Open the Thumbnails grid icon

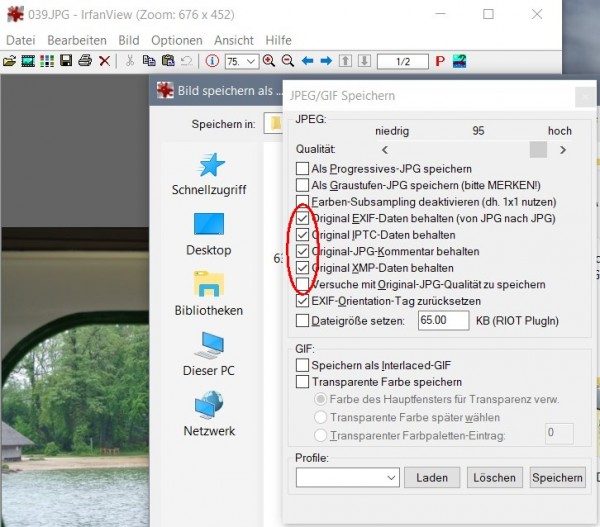coord(47,61)
